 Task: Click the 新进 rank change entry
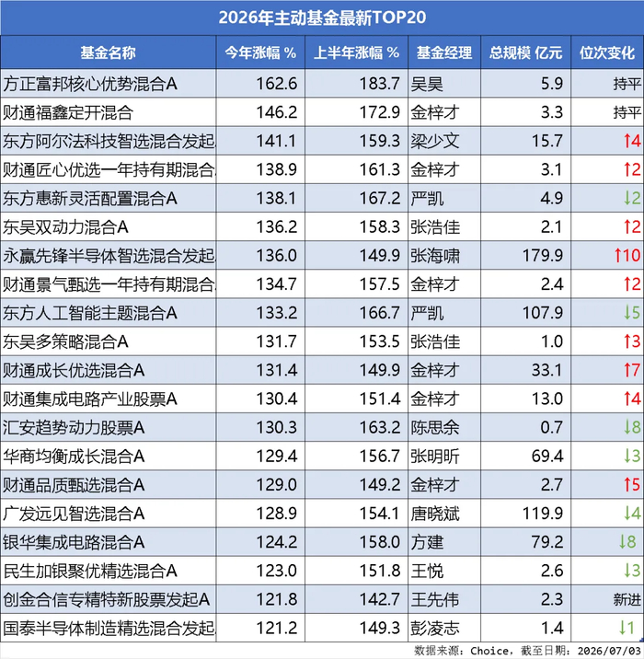point(627,600)
